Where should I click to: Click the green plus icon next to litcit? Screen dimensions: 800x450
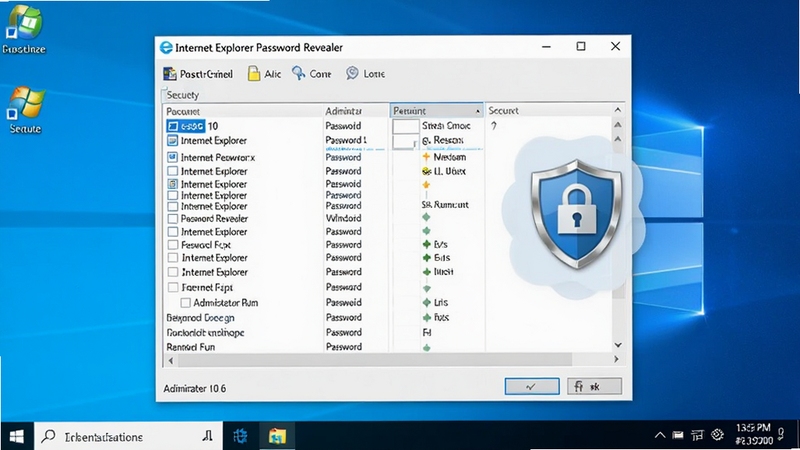click(x=427, y=272)
